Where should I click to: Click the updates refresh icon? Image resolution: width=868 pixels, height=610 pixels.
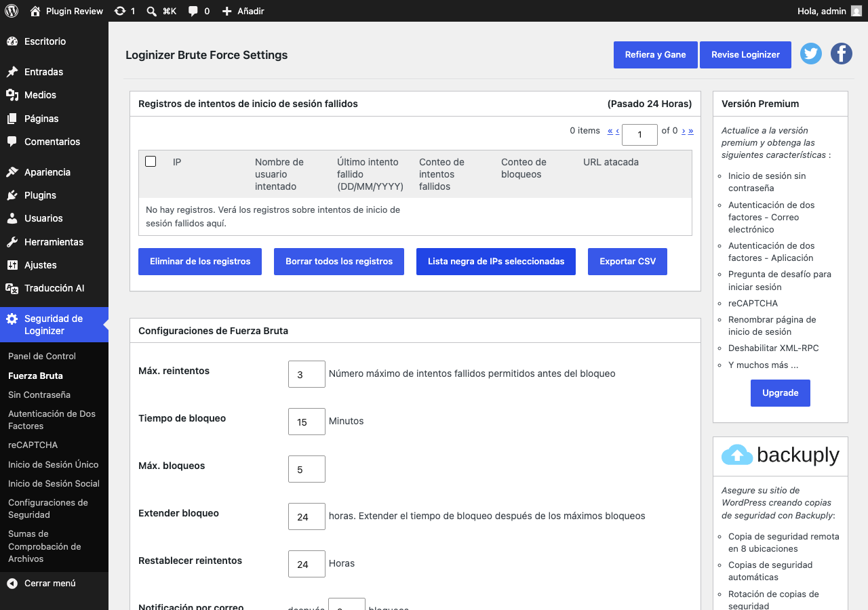click(x=120, y=11)
